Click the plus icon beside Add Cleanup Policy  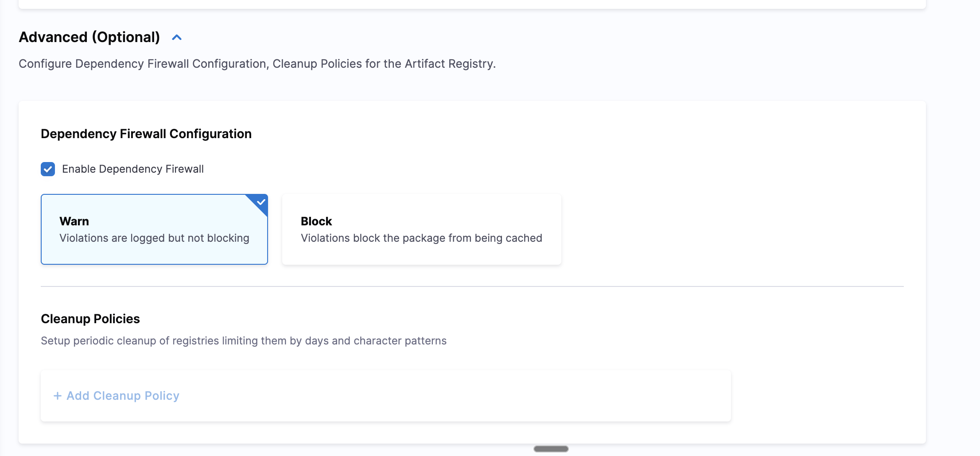pos(57,396)
